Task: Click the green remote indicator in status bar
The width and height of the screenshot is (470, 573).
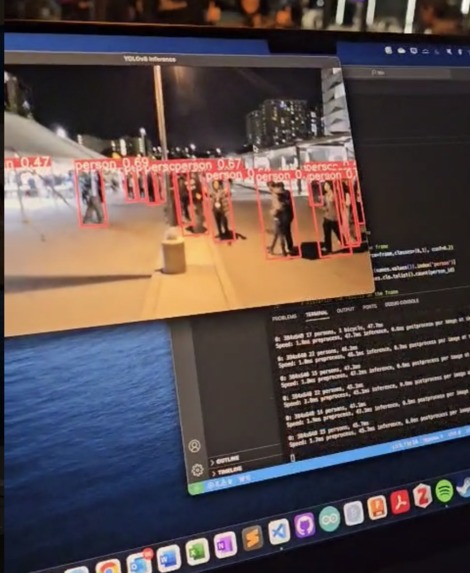Action: pos(197,489)
